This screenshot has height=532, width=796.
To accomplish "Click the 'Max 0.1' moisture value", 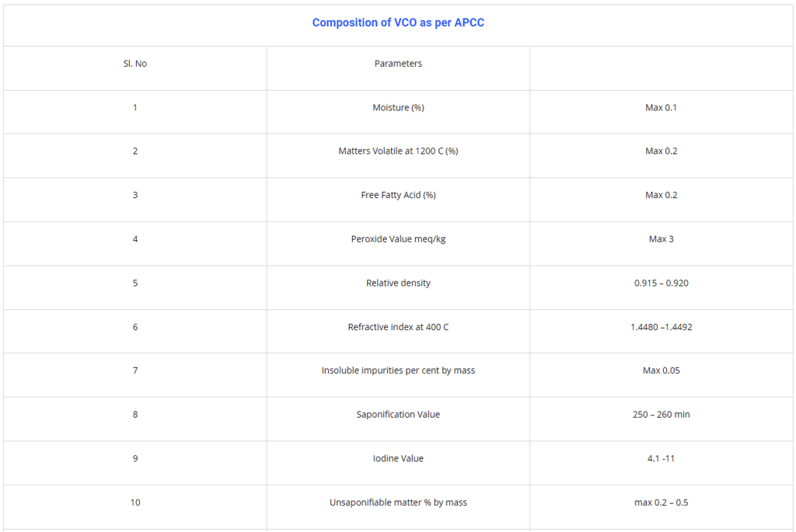I will pyautogui.click(x=661, y=108).
